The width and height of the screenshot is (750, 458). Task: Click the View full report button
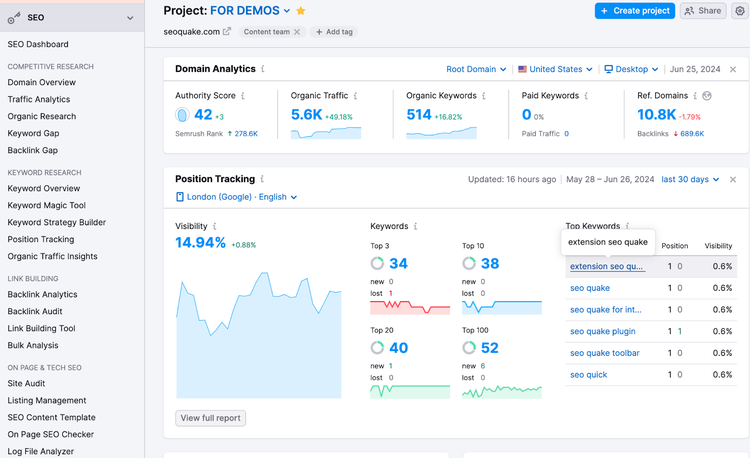point(210,418)
